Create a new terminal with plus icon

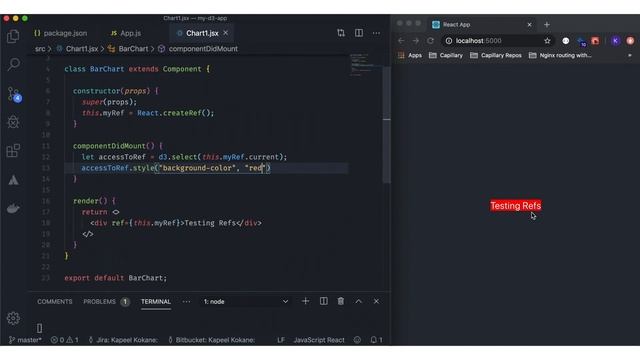tap(305, 301)
